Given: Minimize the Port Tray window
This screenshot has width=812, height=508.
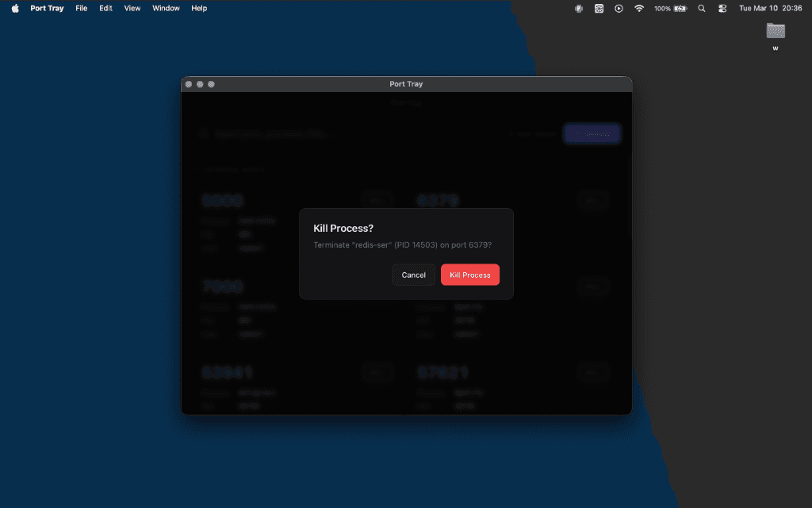Looking at the screenshot, I should (x=200, y=84).
